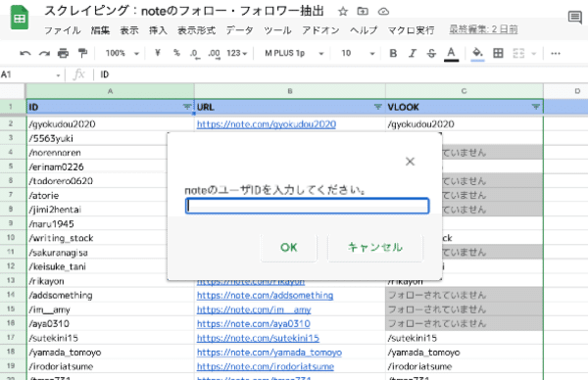Select column D header
This screenshot has width=588, height=380.
click(565, 91)
